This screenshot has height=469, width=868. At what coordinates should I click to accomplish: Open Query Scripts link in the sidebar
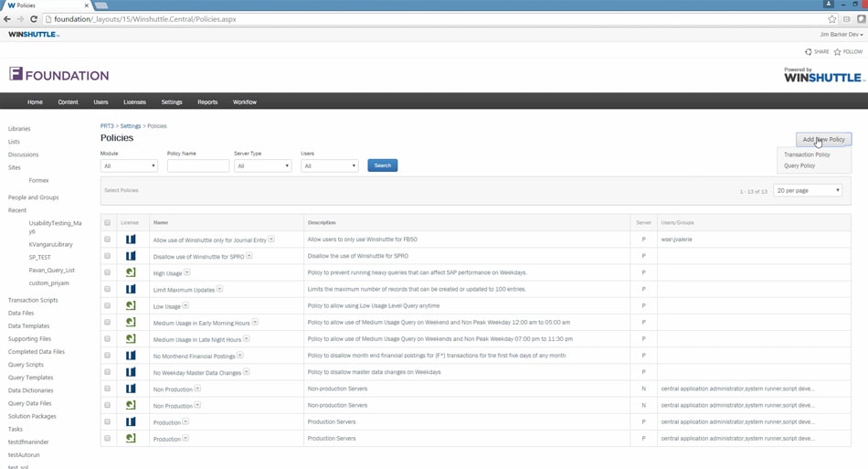[26, 365]
